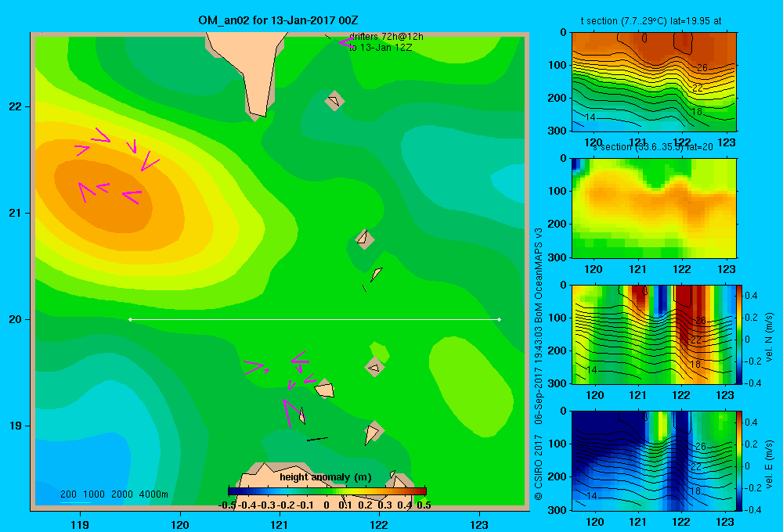Image resolution: width=783 pixels, height=532 pixels.
Task: Select the 'vel. E (m/s)' axis label
Action: click(x=769, y=464)
